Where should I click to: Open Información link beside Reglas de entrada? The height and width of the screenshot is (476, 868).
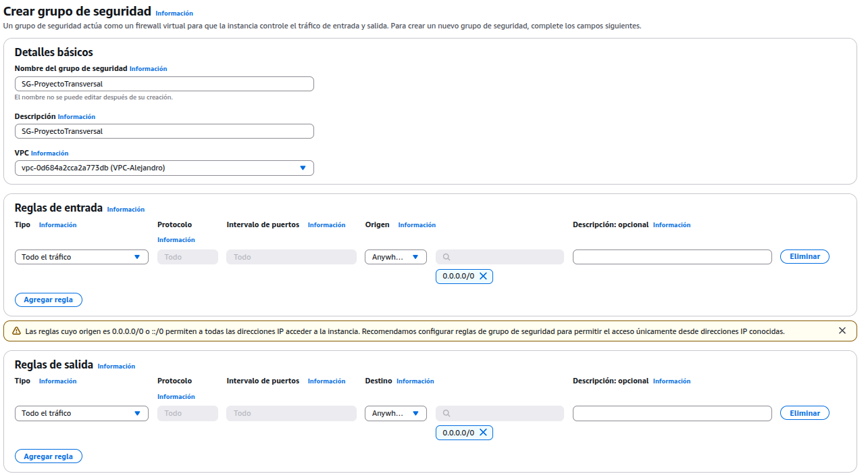(126, 210)
